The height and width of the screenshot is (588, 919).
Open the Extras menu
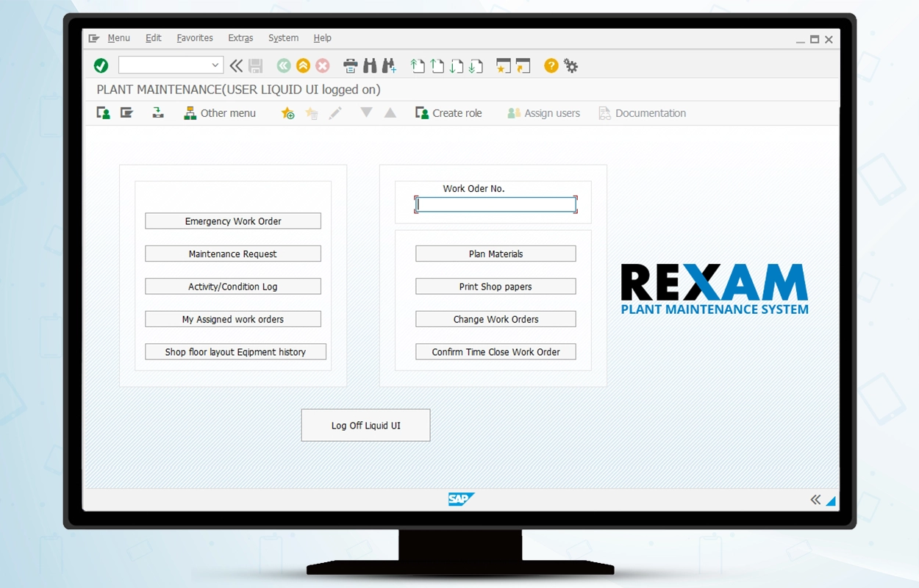(240, 38)
